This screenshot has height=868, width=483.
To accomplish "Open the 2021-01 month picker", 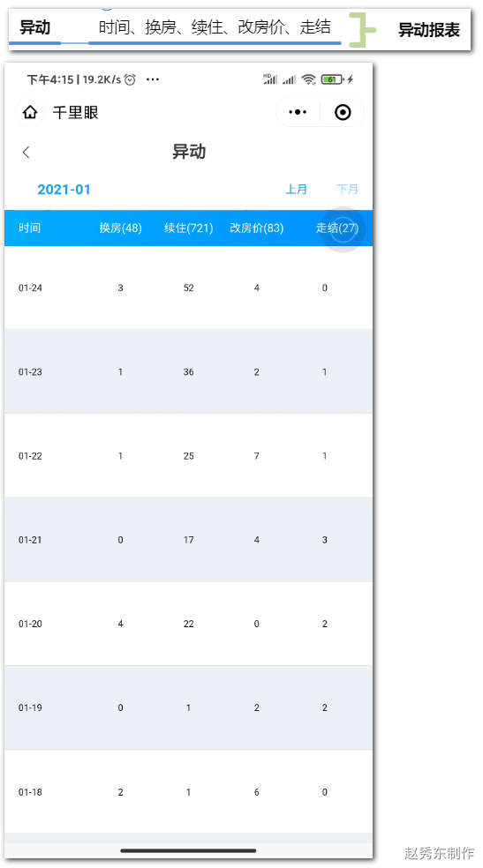I will pyautogui.click(x=64, y=190).
